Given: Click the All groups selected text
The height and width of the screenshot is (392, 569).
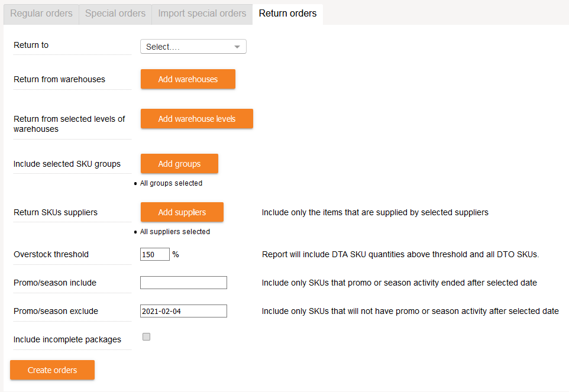Looking at the screenshot, I should click(x=171, y=183).
